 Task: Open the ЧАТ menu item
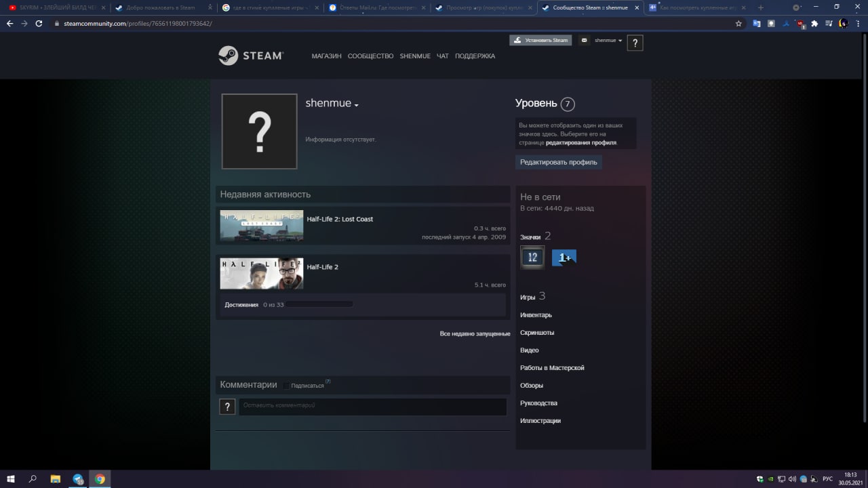pos(443,56)
